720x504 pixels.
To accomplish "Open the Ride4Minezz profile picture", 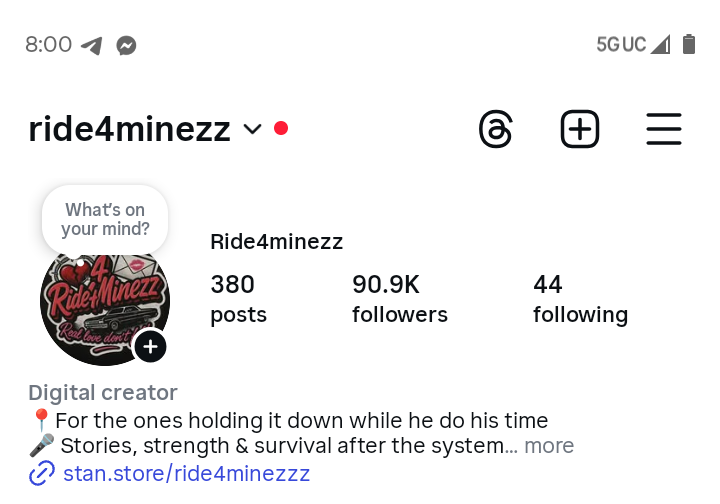I will pyautogui.click(x=100, y=300).
